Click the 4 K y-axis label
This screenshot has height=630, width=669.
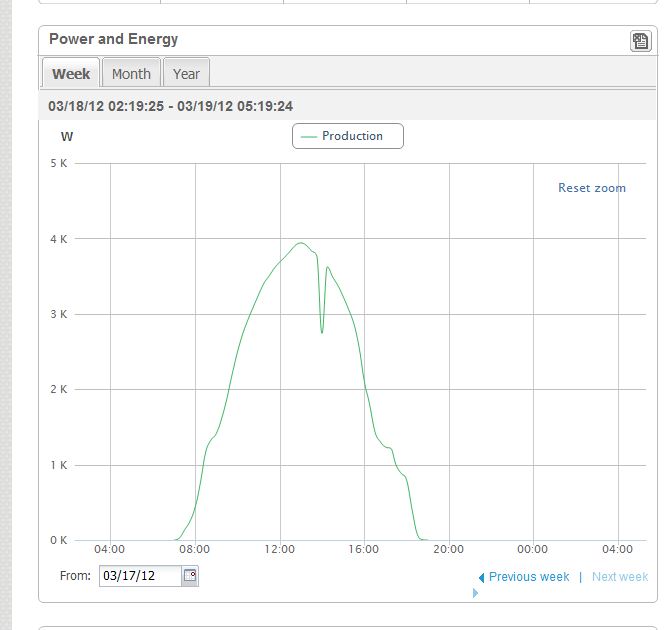59,239
